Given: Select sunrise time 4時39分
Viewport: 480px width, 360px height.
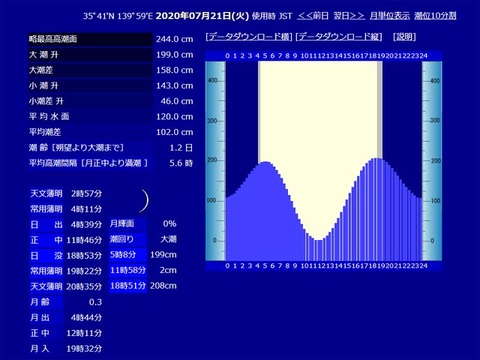Looking at the screenshot, I should coord(86,225).
